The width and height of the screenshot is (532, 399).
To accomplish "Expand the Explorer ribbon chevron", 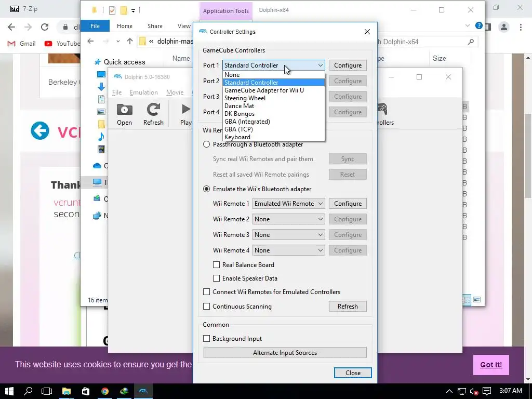I will pos(467,25).
